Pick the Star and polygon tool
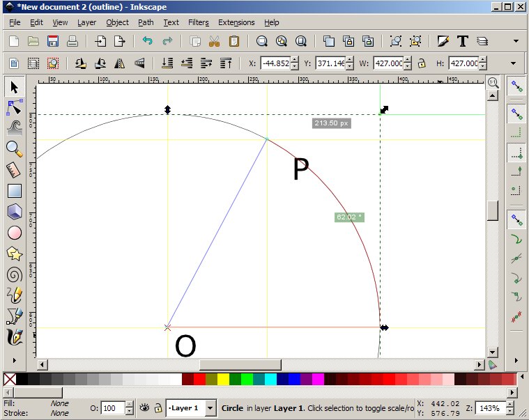 click(15, 254)
